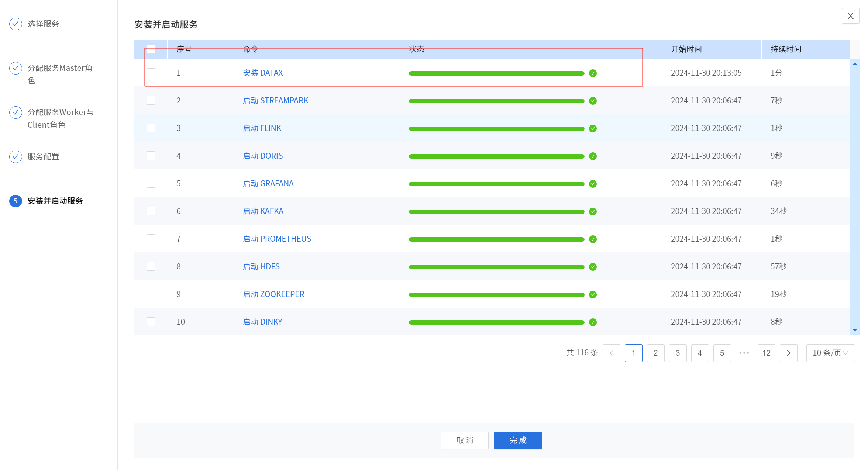Go to next page with right arrow
The image size is (868, 470).
788,353
